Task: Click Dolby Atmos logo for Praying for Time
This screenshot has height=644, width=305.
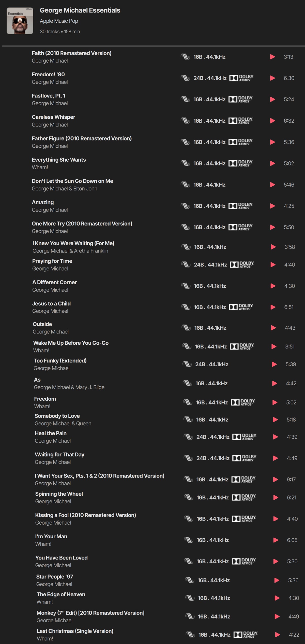Action: tap(242, 265)
